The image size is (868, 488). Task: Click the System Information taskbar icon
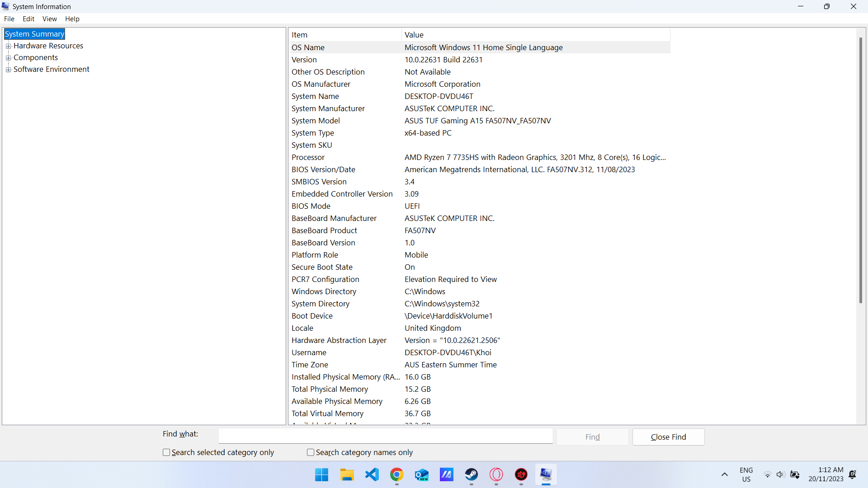point(546,474)
